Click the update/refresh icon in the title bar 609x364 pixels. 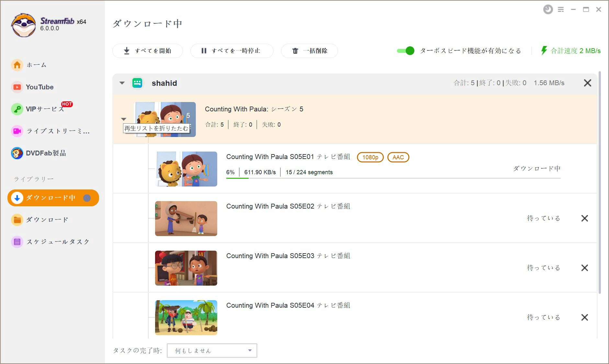tap(548, 9)
